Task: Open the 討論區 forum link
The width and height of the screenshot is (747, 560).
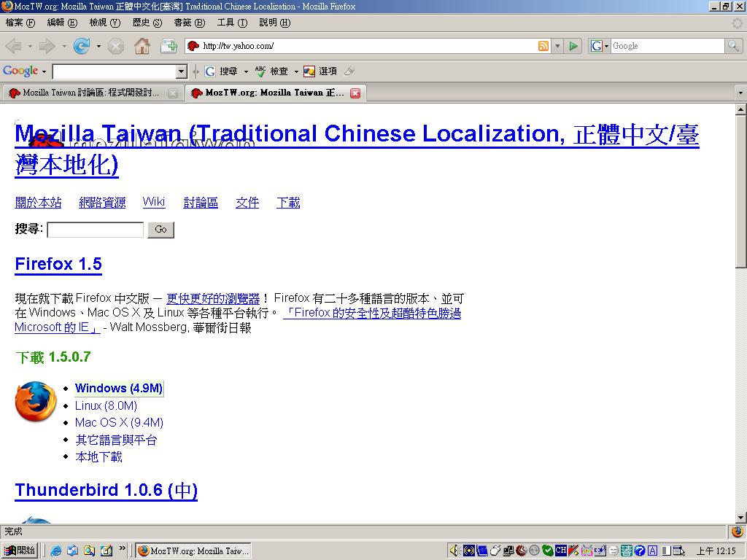Action: [x=201, y=203]
